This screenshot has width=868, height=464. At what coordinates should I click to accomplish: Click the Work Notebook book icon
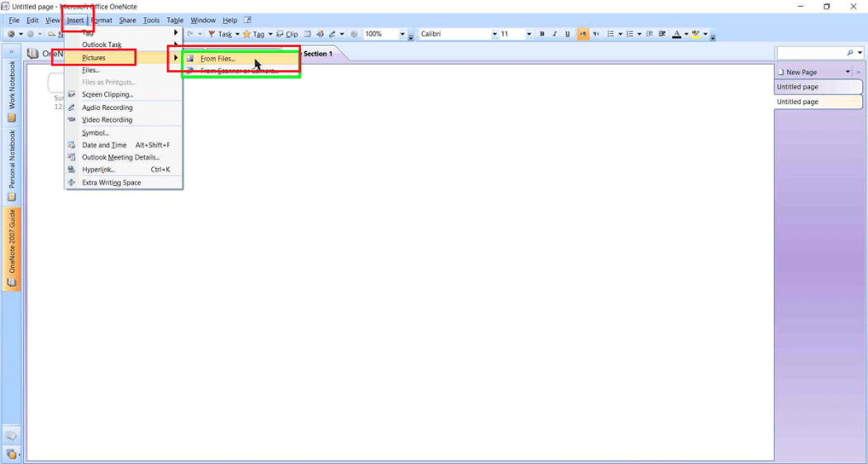(12, 118)
